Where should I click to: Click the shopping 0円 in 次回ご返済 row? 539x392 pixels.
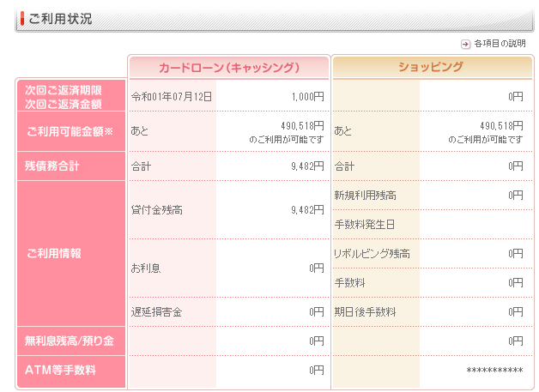[516, 97]
